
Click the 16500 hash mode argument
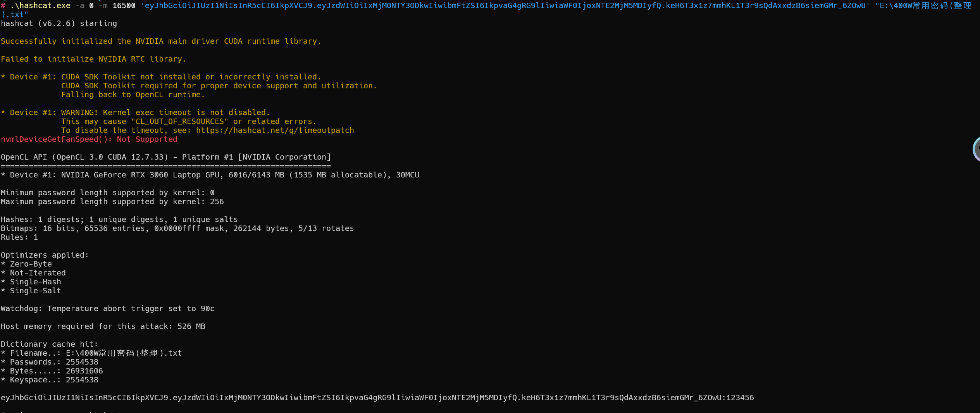[124, 5]
